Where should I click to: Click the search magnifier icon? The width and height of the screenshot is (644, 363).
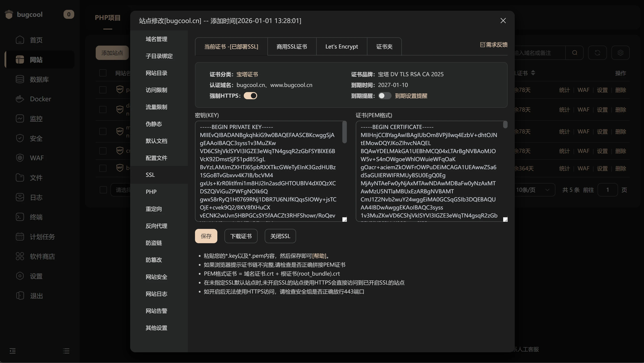(574, 53)
